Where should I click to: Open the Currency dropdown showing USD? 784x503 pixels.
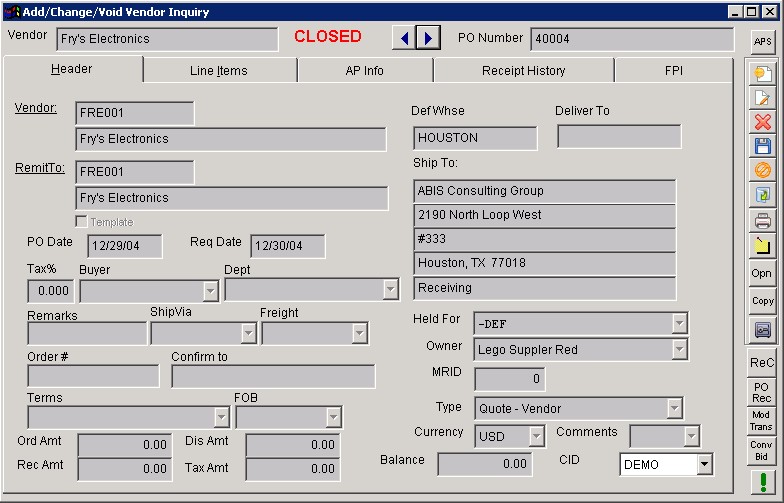(x=536, y=436)
